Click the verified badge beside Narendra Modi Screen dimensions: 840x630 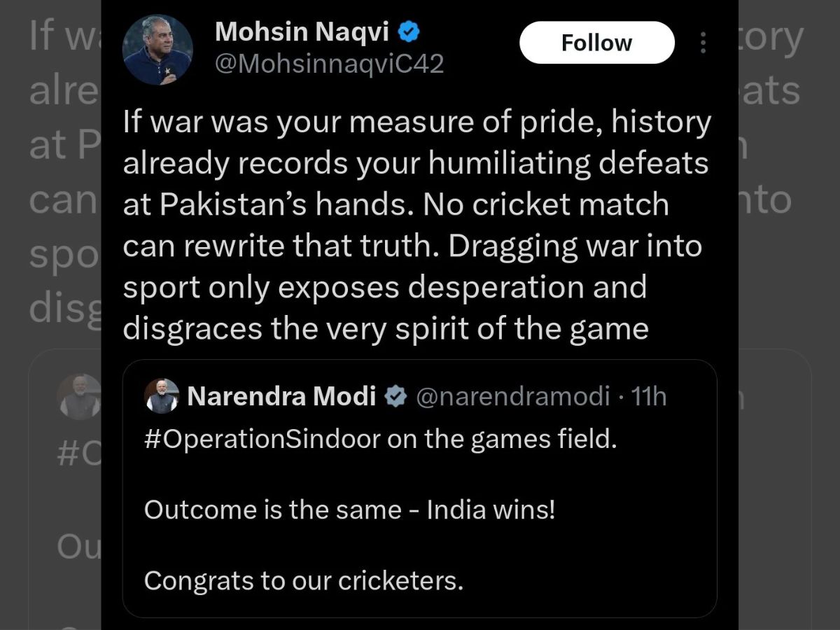pos(396,397)
